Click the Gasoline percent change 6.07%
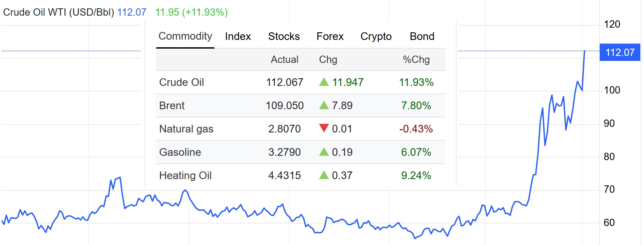The height and width of the screenshot is (245, 644). click(416, 152)
